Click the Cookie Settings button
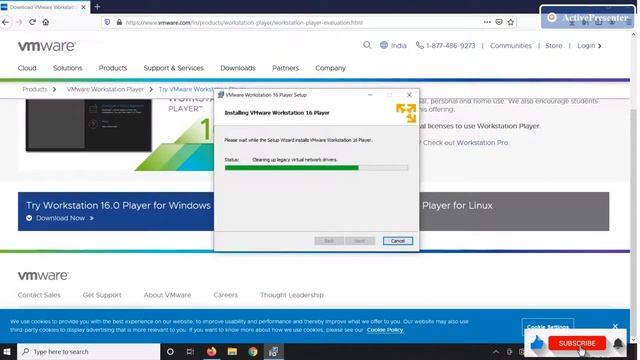The image size is (640, 360). [548, 326]
